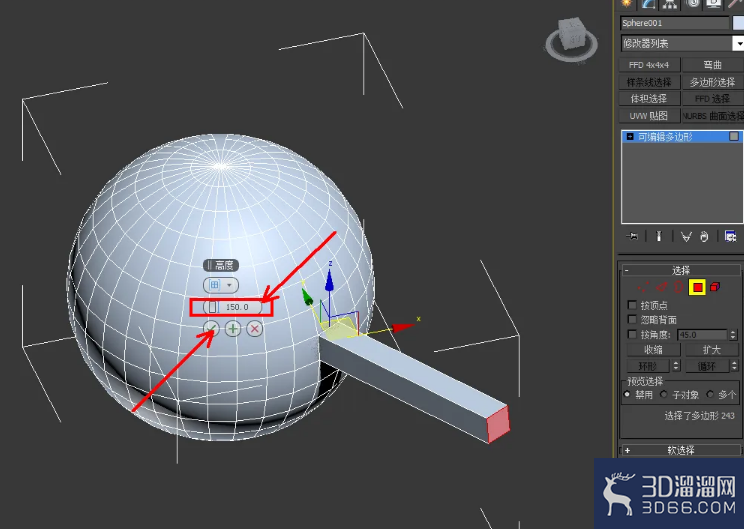The height and width of the screenshot is (529, 744).
Task: Click the NURBS 曲面选择 modifier button
Action: (x=713, y=116)
